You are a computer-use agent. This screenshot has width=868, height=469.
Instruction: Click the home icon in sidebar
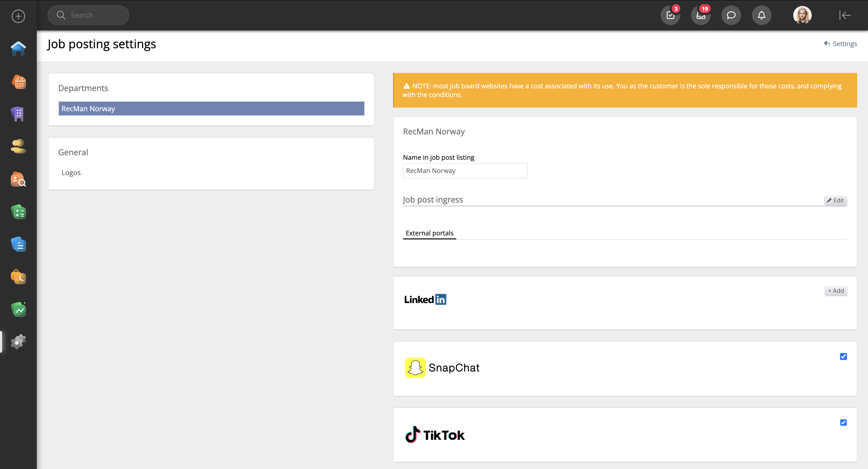coord(18,49)
